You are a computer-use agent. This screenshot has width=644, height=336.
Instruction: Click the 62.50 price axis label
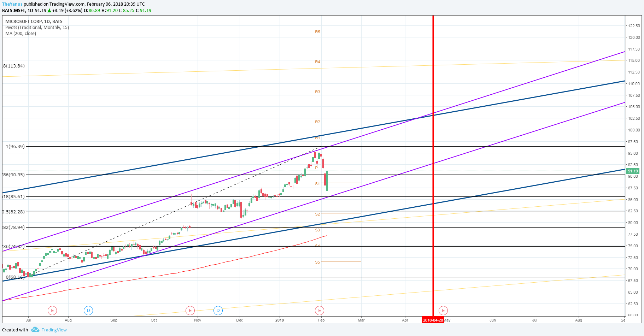633,304
